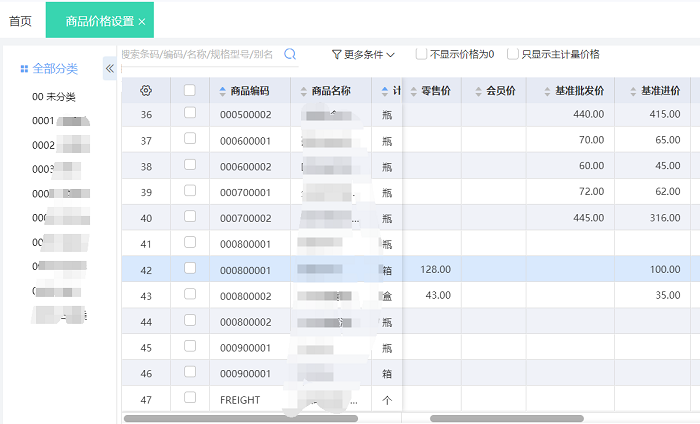Check the box for row 46

point(190,371)
